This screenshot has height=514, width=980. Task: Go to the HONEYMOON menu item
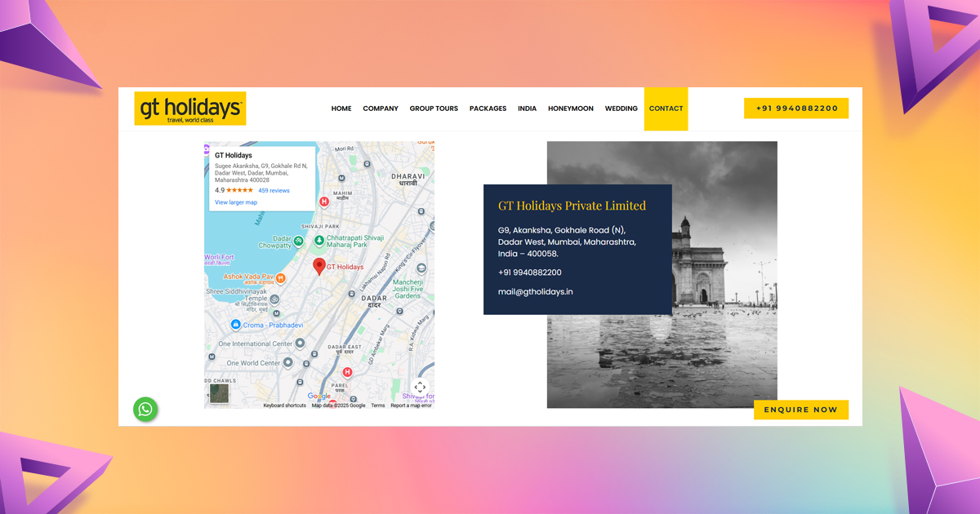[571, 108]
